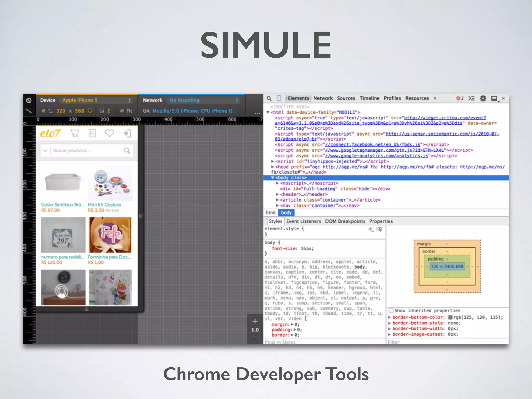The height and width of the screenshot is (399, 532).
Task: Click the error count indicator showing 2
Action: click(x=460, y=98)
